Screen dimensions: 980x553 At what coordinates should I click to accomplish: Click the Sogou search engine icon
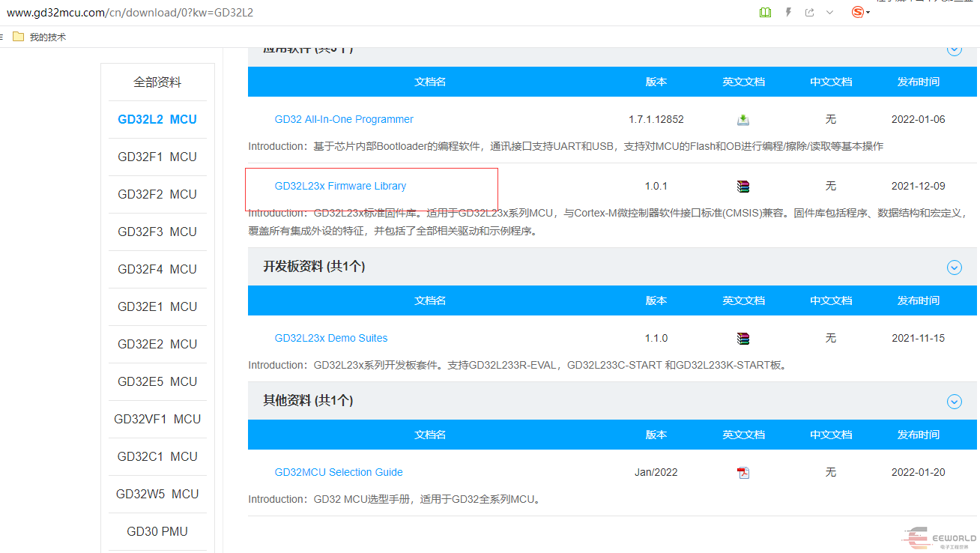tap(859, 13)
